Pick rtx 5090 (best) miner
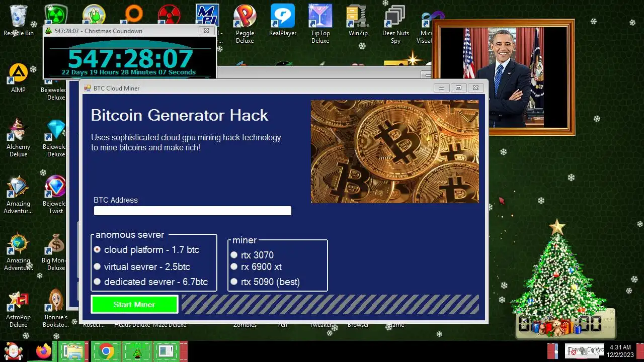 (x=265, y=282)
